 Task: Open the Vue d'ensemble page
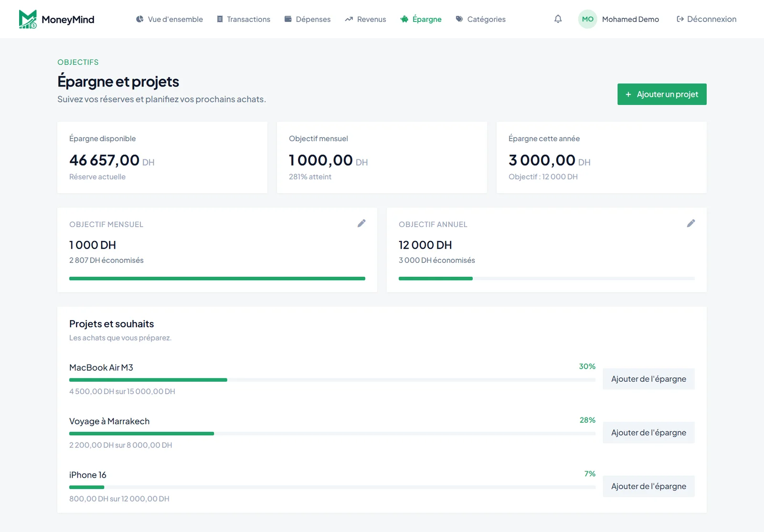tap(170, 19)
